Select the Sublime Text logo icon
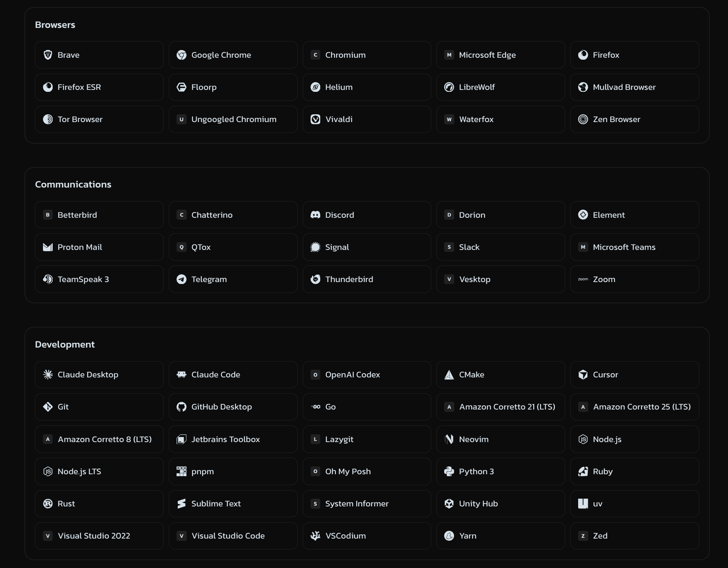 pyautogui.click(x=182, y=504)
